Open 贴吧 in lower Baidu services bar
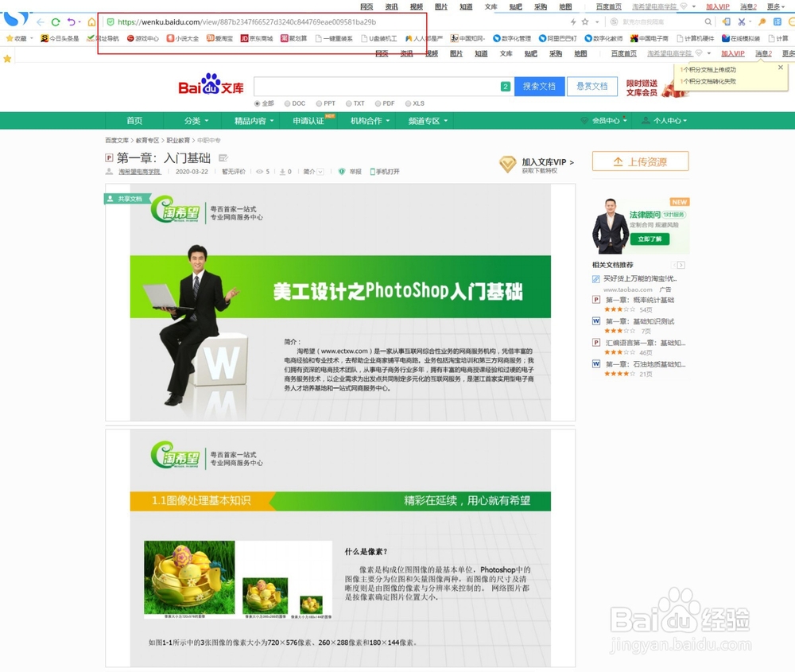The height and width of the screenshot is (672, 795). tap(530, 53)
